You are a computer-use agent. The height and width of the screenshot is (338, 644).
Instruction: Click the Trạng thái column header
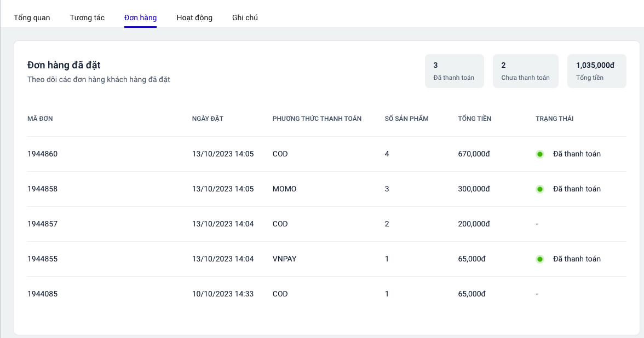554,119
